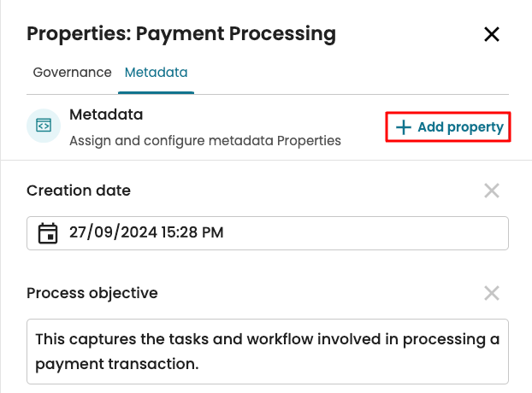Click the Creation date input field

click(x=342, y=232)
